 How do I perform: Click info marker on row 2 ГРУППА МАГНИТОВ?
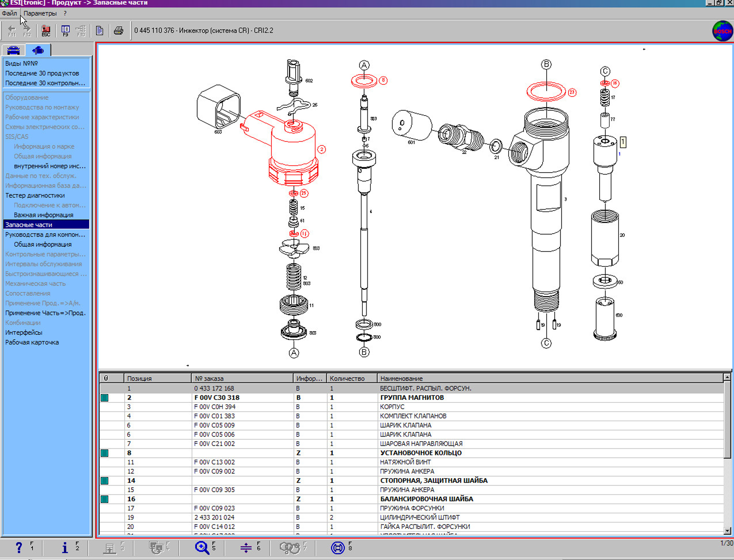click(x=105, y=398)
